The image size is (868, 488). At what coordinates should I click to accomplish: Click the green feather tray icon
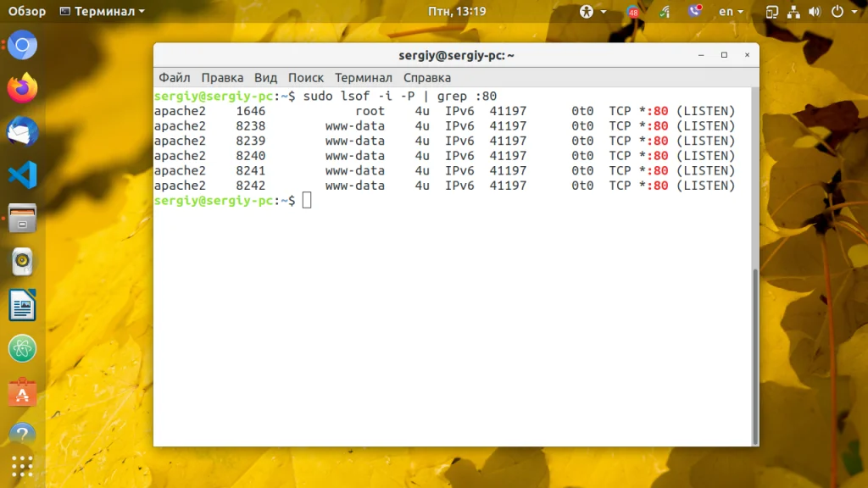665,11
